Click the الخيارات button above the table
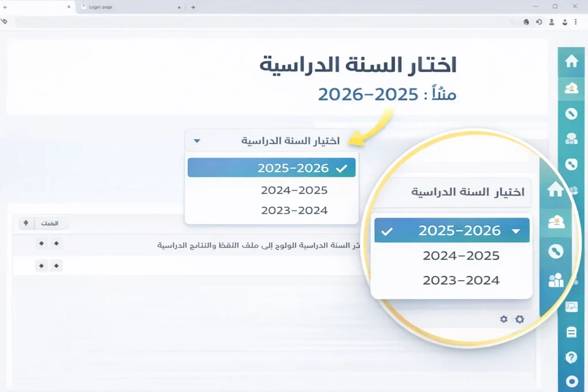This screenshot has width=588, height=392. (x=52, y=223)
